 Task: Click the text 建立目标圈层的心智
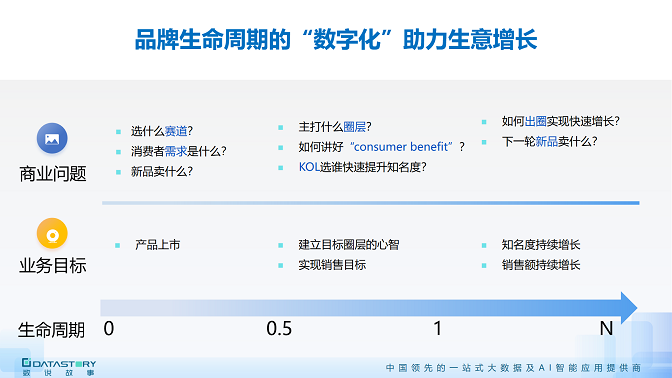[349, 245]
